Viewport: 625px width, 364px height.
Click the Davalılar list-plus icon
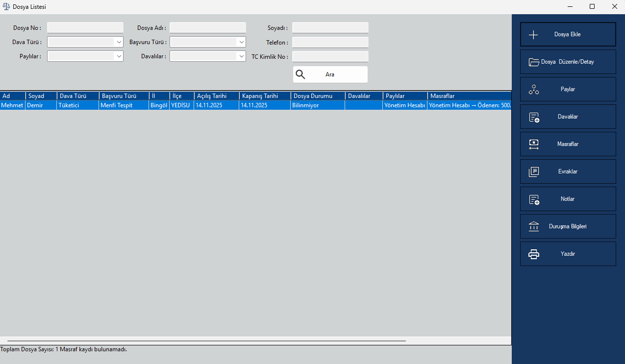[534, 117]
